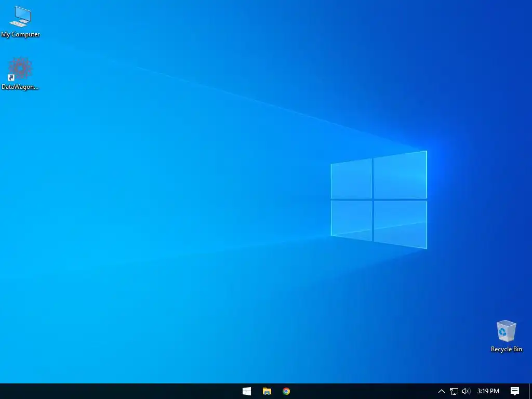Launch Google Chrome from the taskbar

(286, 391)
